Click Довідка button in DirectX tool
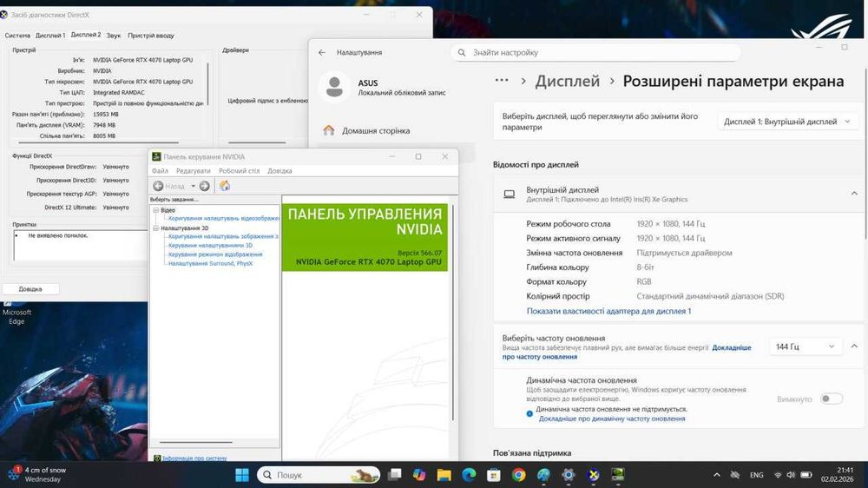868x488 pixels. click(x=30, y=289)
